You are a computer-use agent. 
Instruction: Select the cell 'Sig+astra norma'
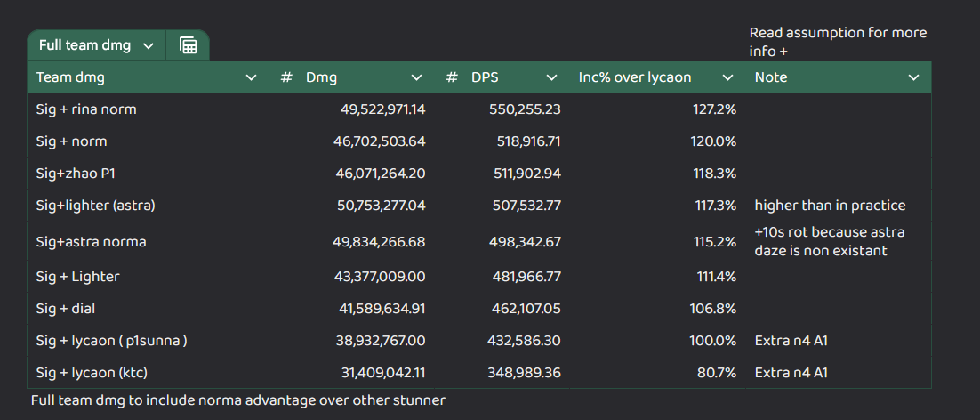pos(92,242)
